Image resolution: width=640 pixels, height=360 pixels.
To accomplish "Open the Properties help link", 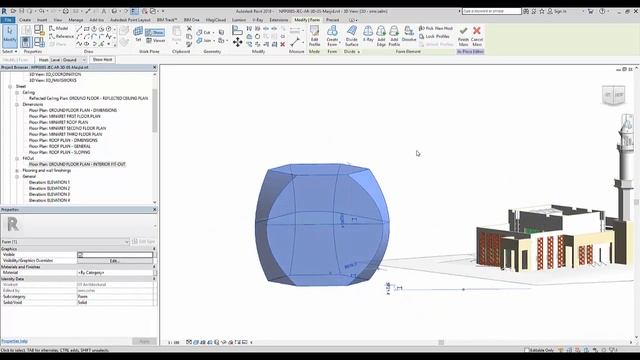I will click(14, 341).
